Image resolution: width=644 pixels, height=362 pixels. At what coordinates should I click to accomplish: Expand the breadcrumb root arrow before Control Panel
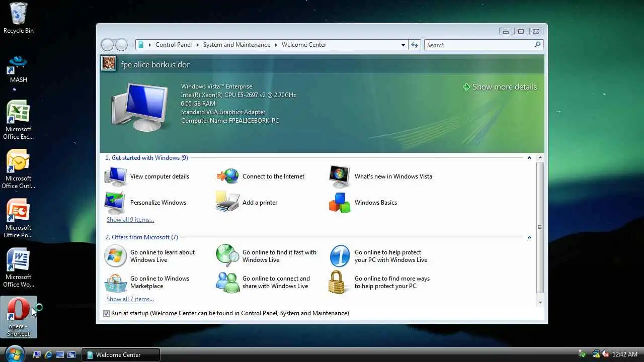click(x=150, y=45)
